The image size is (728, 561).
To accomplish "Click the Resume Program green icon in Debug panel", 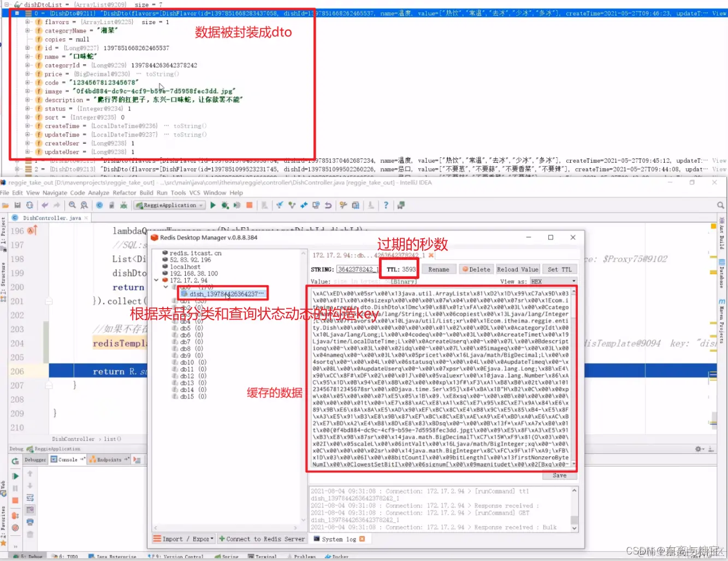I will pos(15,476).
